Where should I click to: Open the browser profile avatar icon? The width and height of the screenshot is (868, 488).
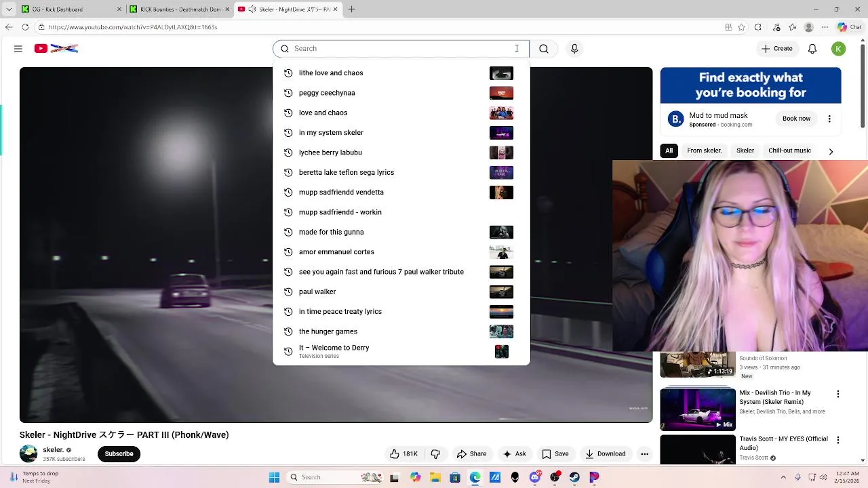tap(808, 27)
